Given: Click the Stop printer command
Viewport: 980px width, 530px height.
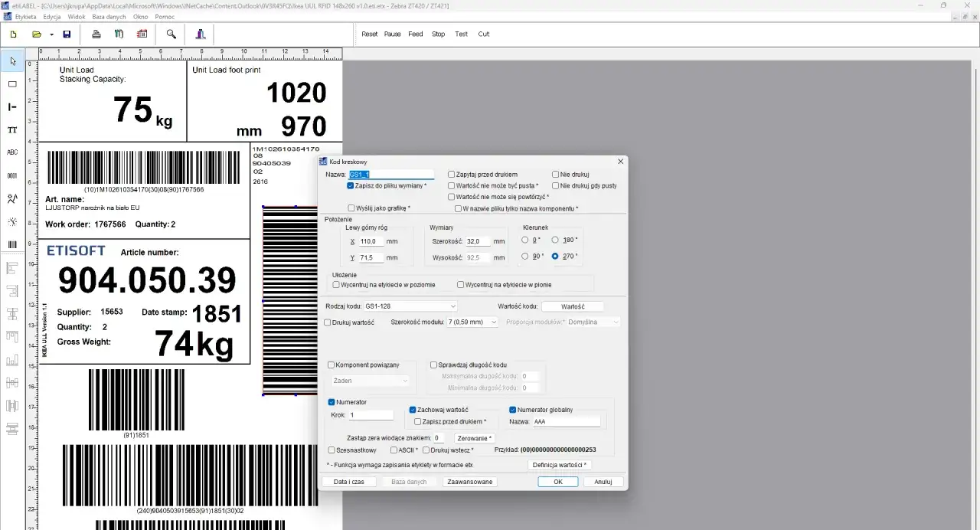Looking at the screenshot, I should [438, 34].
